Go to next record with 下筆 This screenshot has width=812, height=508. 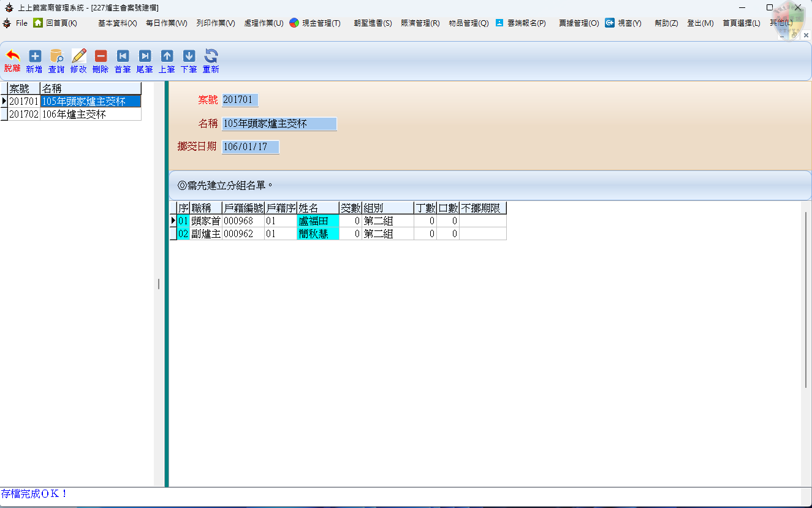pyautogui.click(x=189, y=56)
